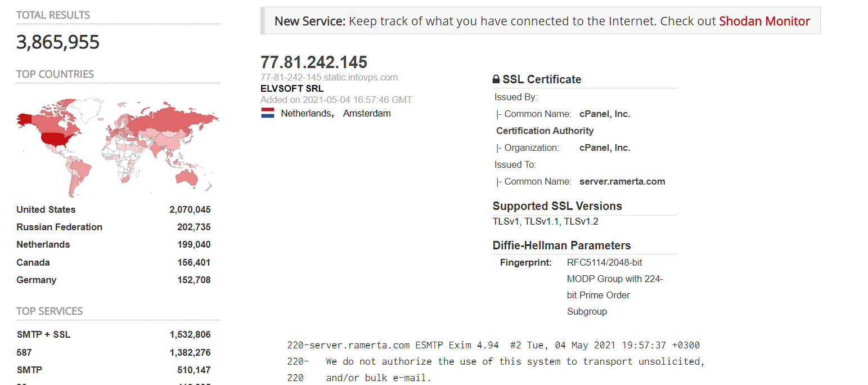The height and width of the screenshot is (385, 868).
Task: Open the Shodan Monitor link
Action: click(x=764, y=21)
